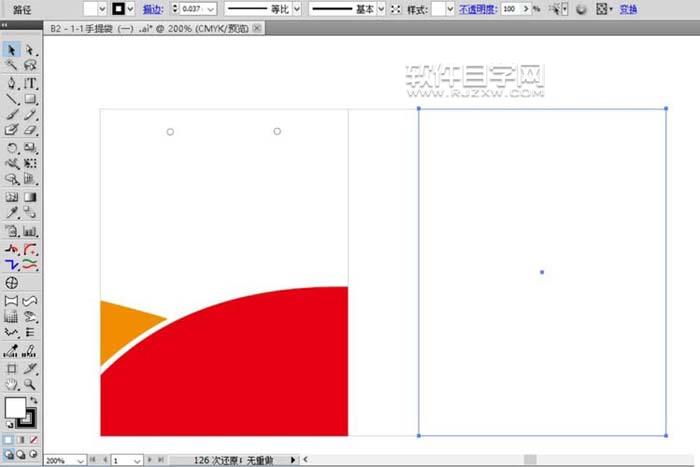Select the Warp tool
700x467 pixels.
11,163
